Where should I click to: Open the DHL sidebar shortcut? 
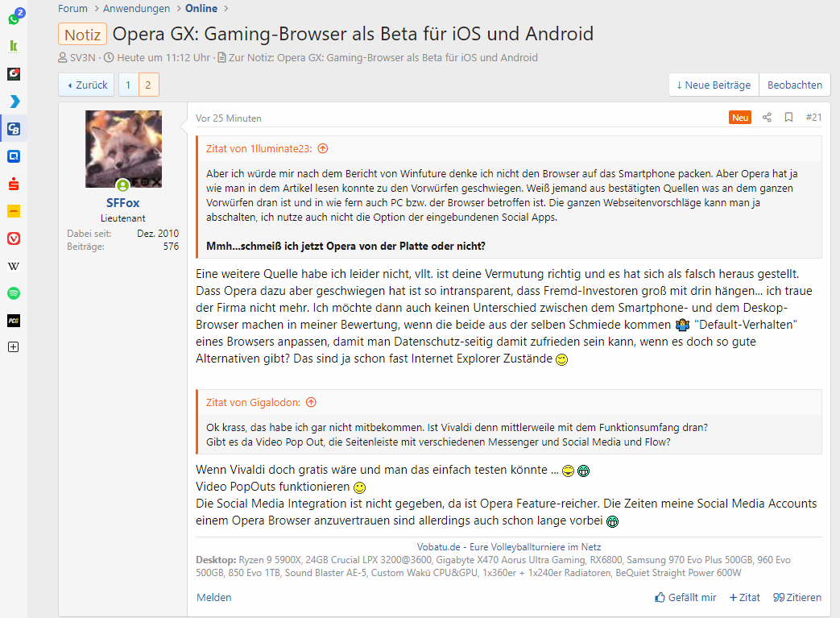coord(14,211)
